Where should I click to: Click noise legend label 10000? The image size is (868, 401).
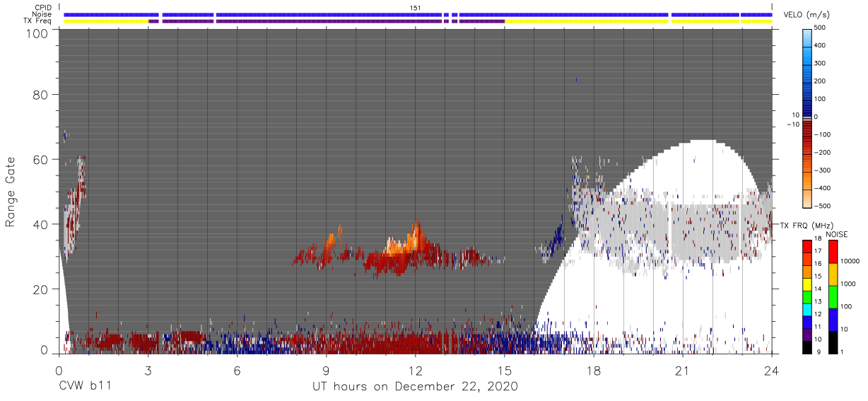850,261
